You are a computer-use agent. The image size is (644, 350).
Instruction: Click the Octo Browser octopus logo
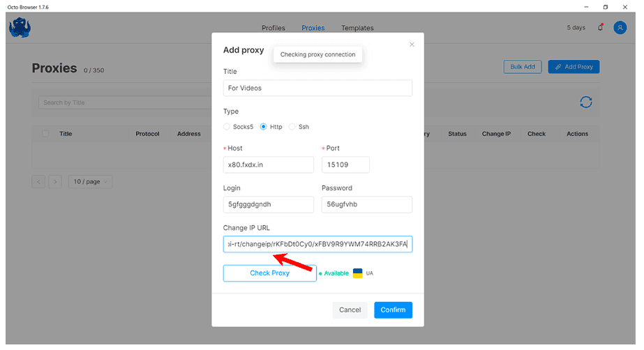pyautogui.click(x=19, y=27)
